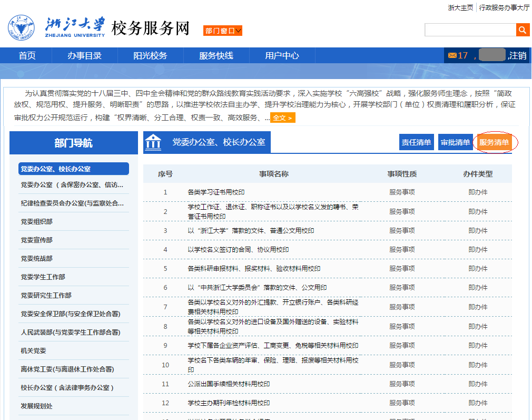Switch to the 责任清单 tab
This screenshot has width=532, height=420.
point(416,142)
